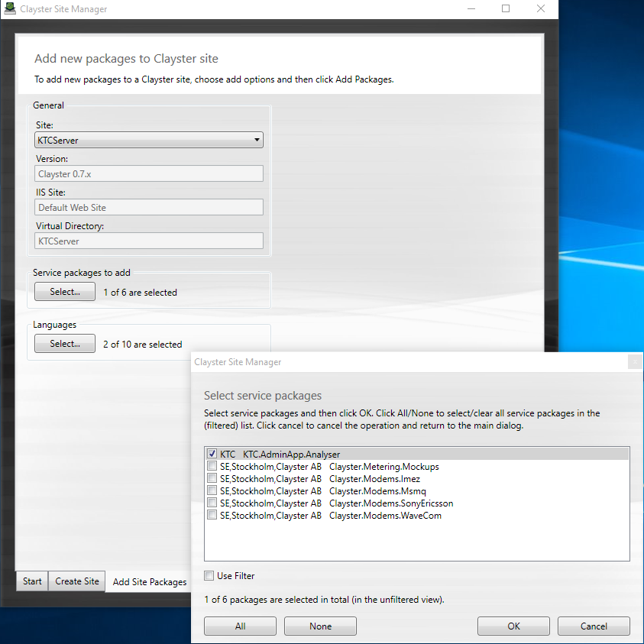Enable the Use Filter checkbox

pyautogui.click(x=209, y=576)
